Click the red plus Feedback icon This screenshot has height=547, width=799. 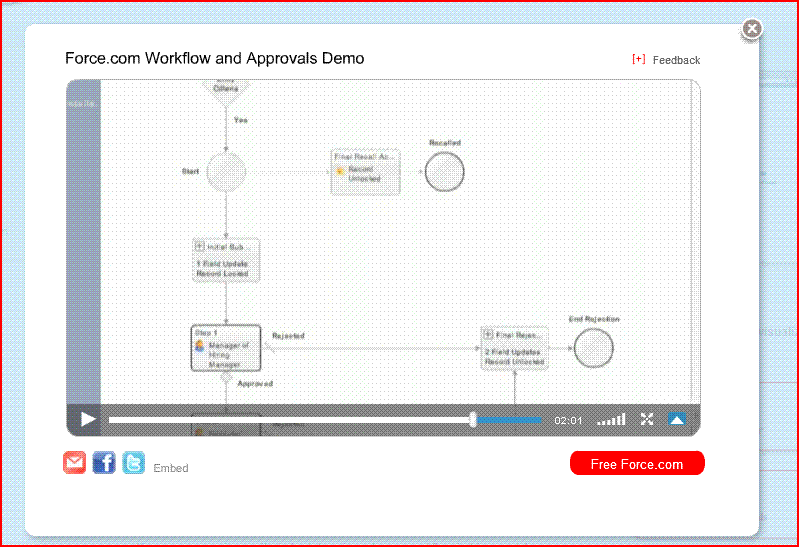click(638, 59)
